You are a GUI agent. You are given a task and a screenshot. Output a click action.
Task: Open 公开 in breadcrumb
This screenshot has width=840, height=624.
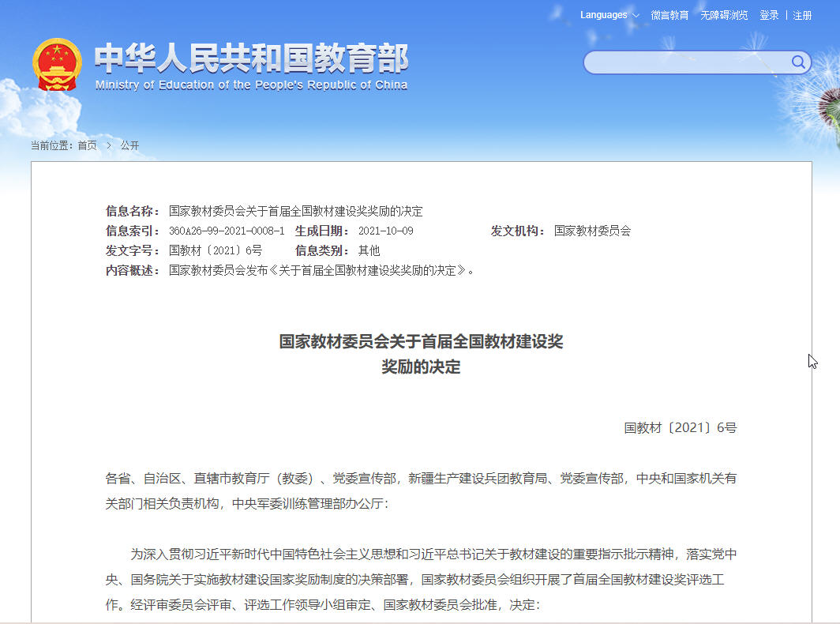click(129, 145)
